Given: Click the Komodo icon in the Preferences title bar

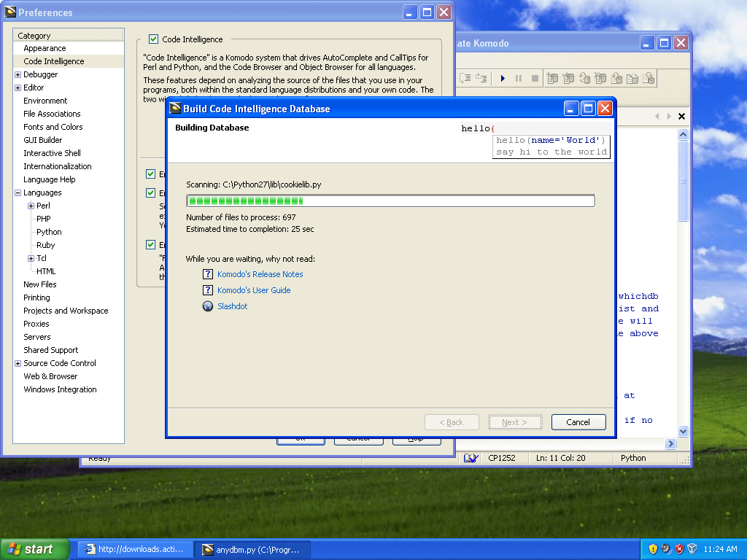Looking at the screenshot, I should point(10,12).
